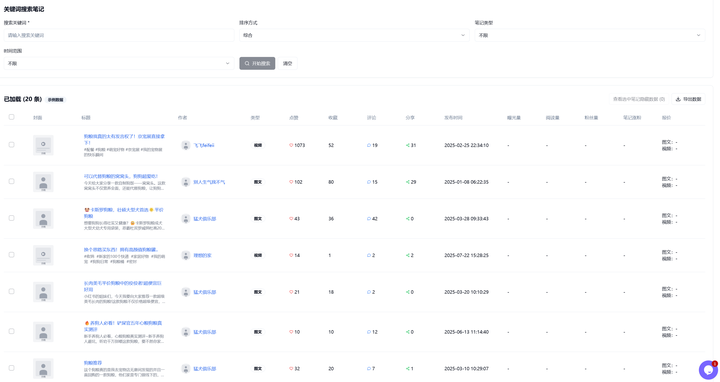Click the 标题 title column header

click(x=86, y=118)
